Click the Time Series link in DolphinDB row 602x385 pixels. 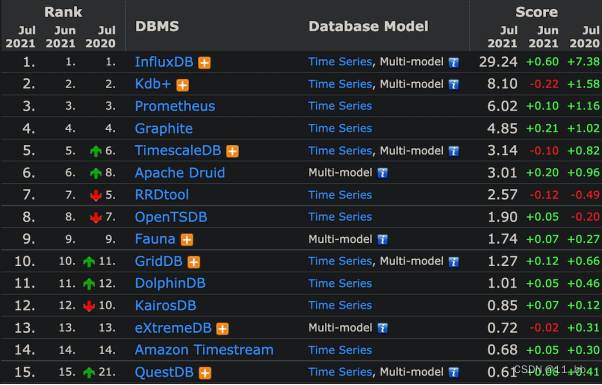coord(340,284)
